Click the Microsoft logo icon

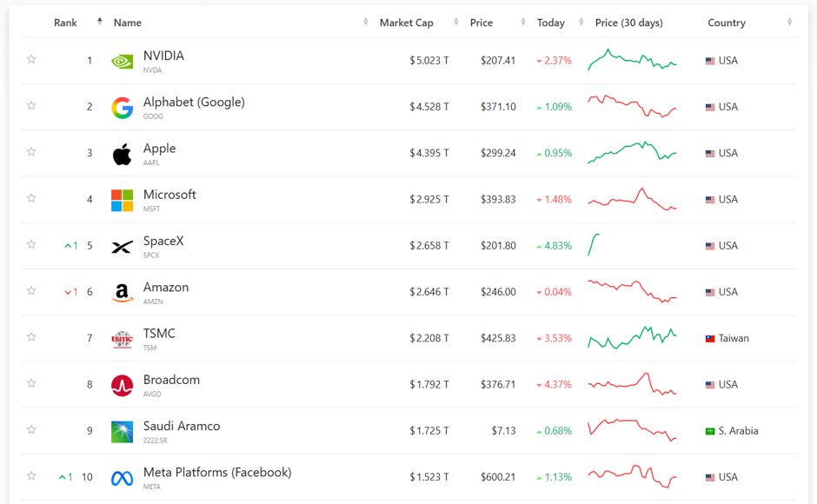(x=122, y=200)
